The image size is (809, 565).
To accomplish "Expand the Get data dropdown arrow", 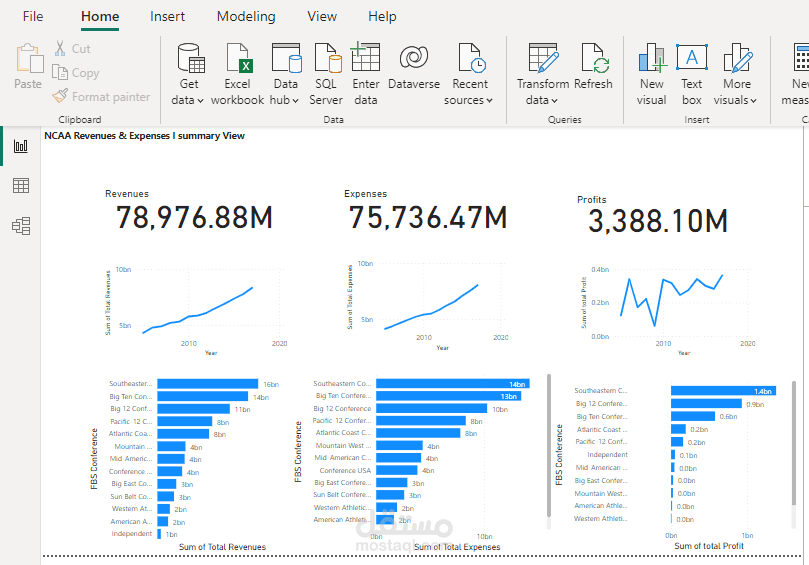I will point(200,101).
